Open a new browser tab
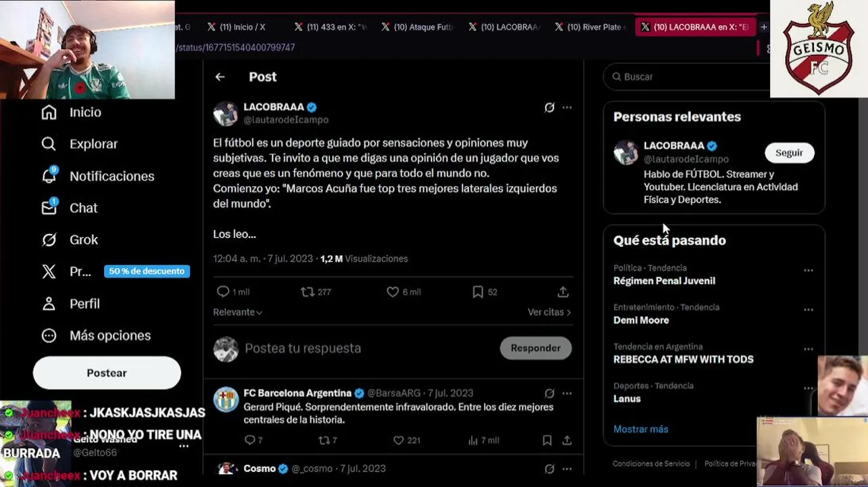The width and height of the screenshot is (868, 487). [764, 27]
